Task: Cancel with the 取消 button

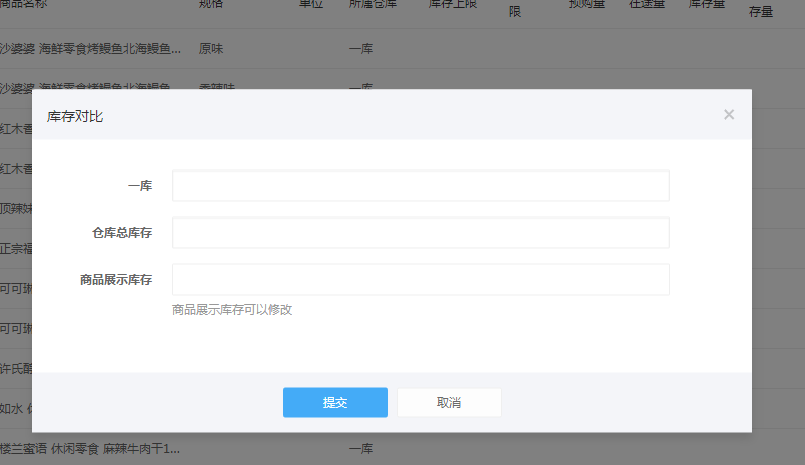Action: 449,402
